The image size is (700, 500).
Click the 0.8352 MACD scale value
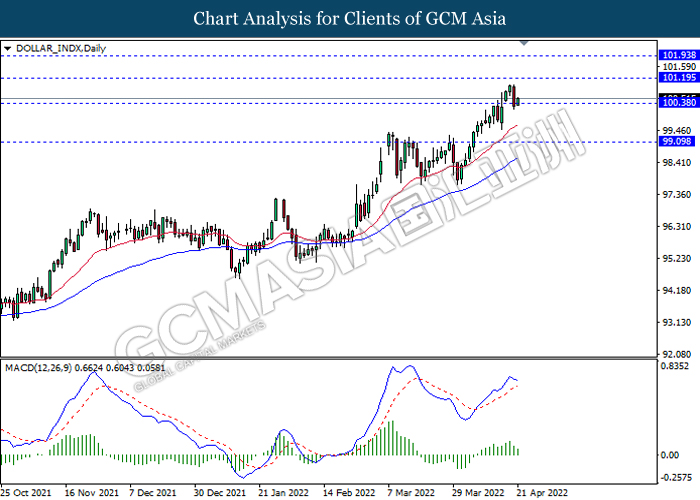coord(676,366)
